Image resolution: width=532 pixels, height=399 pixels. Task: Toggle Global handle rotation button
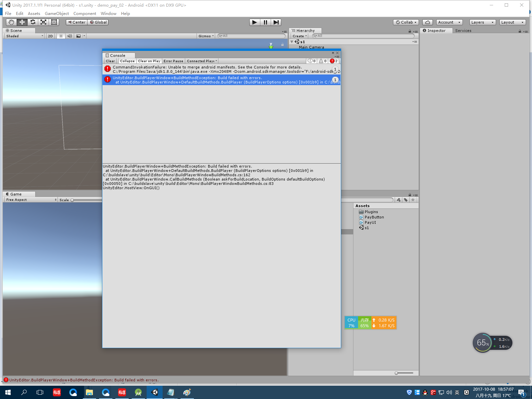pyautogui.click(x=98, y=22)
